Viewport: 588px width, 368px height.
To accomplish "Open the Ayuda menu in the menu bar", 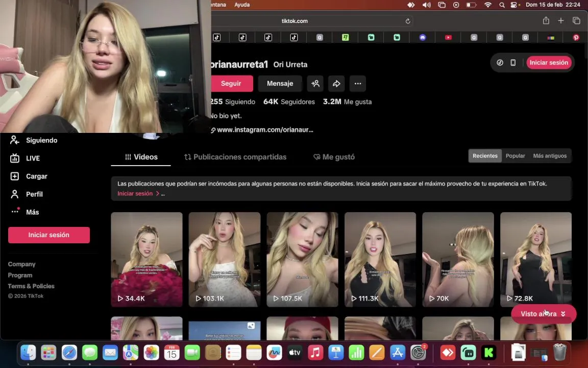I will (x=242, y=5).
